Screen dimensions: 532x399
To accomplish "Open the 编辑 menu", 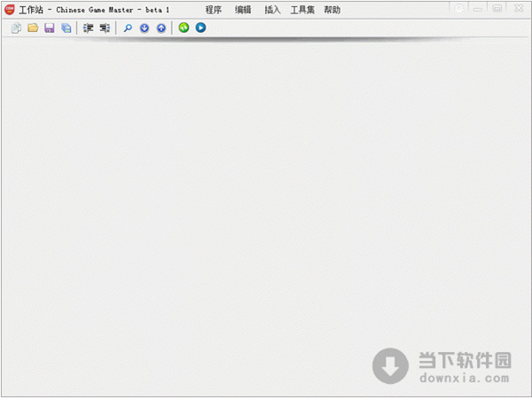I will tap(243, 10).
